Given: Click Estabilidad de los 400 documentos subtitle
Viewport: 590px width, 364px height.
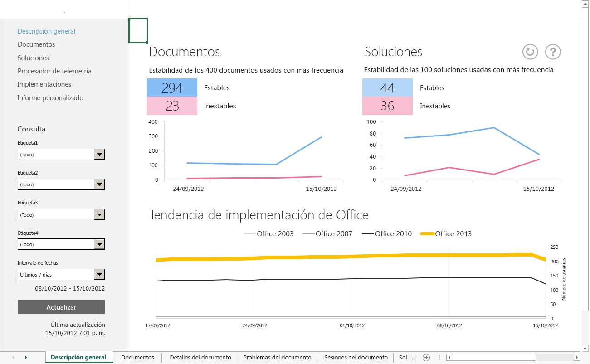Looking at the screenshot, I should click(246, 70).
